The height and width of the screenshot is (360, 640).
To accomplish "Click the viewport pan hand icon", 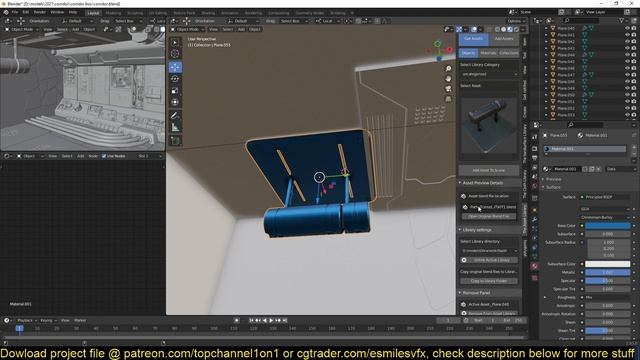I will (448, 78).
